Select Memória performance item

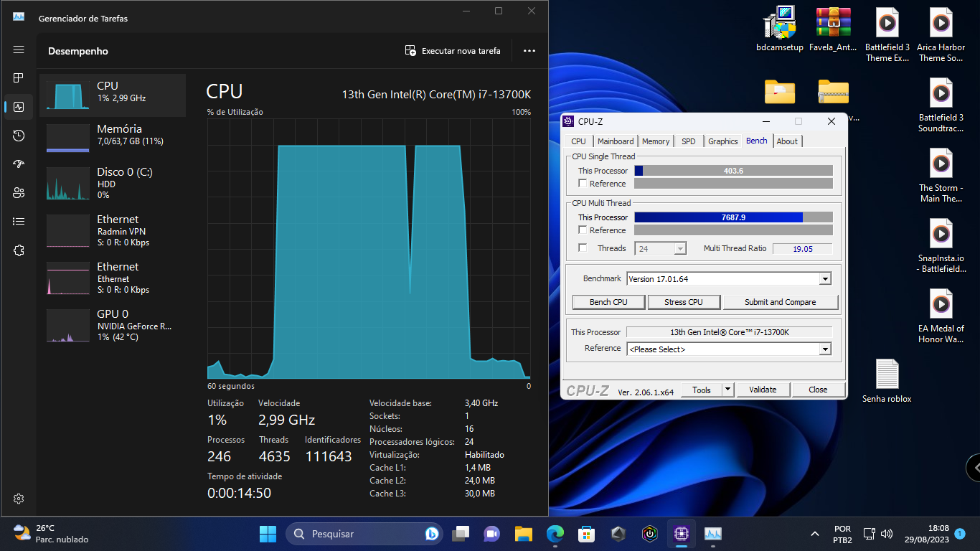pyautogui.click(x=113, y=138)
